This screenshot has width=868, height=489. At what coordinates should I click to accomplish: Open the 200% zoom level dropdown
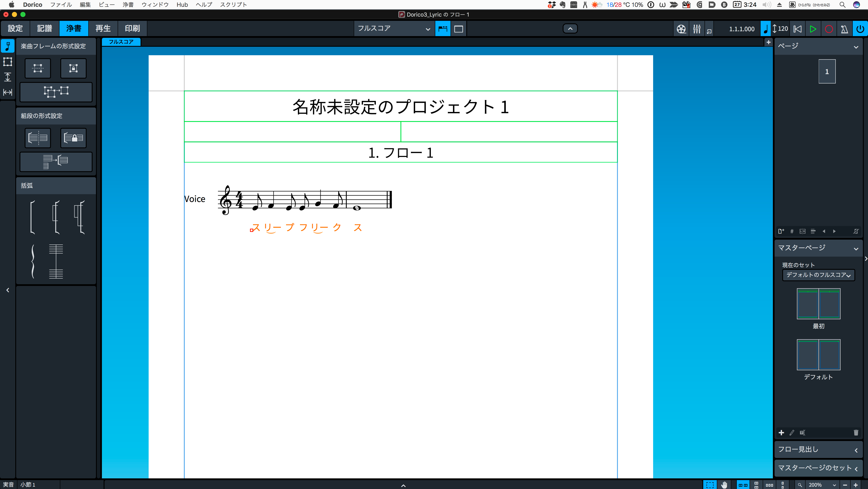822,485
